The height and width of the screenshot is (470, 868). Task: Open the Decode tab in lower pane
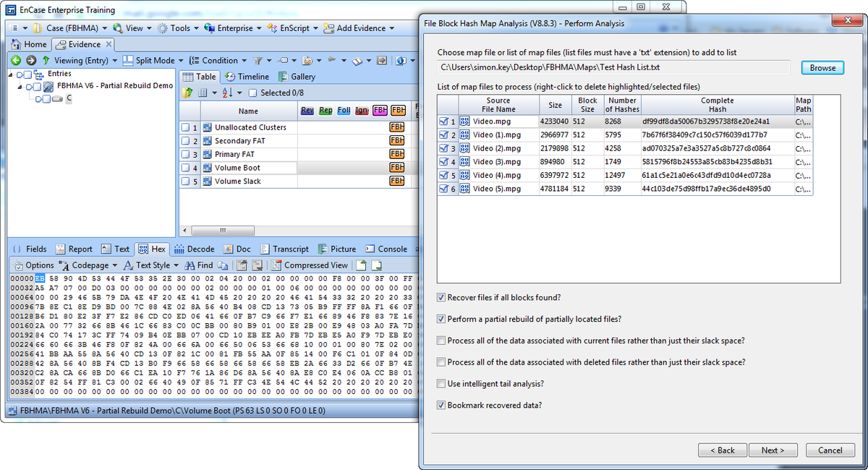pyautogui.click(x=194, y=249)
